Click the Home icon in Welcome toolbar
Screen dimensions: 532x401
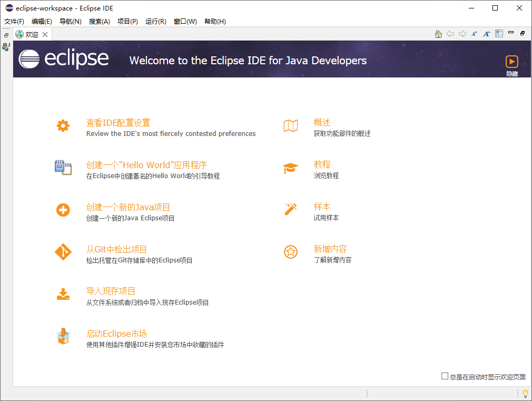click(438, 34)
